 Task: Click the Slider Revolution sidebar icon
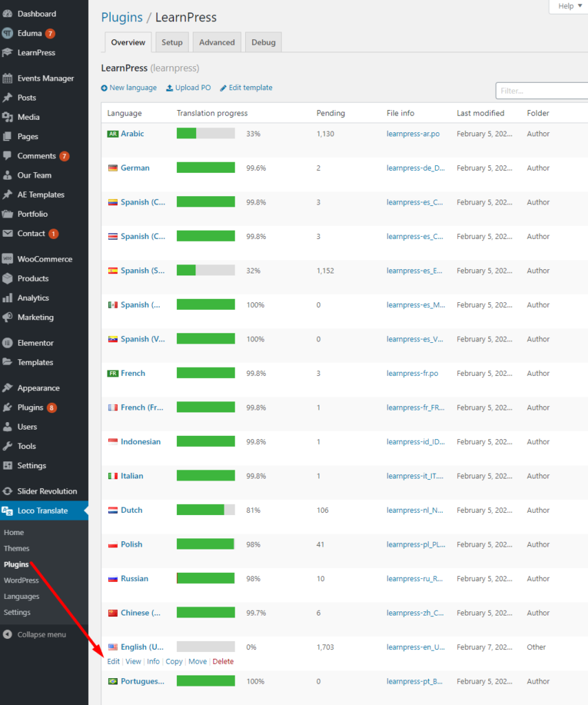pyautogui.click(x=8, y=492)
